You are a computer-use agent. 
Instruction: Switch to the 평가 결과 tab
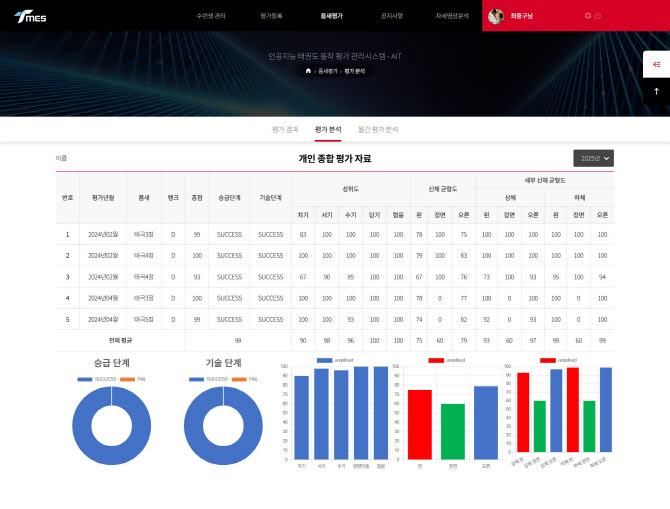(285, 129)
